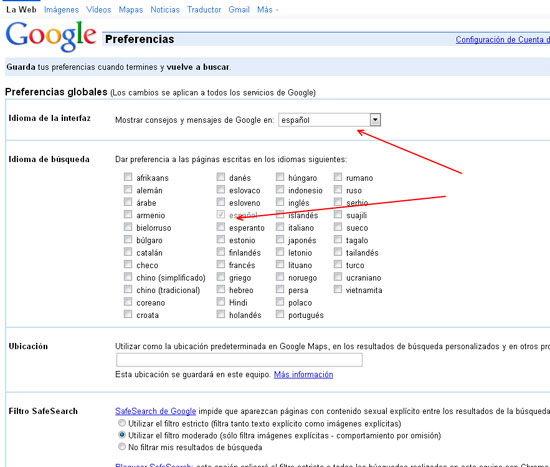Check the coreano language checkbox
Screen dimensions: 550x467
[x=128, y=301]
